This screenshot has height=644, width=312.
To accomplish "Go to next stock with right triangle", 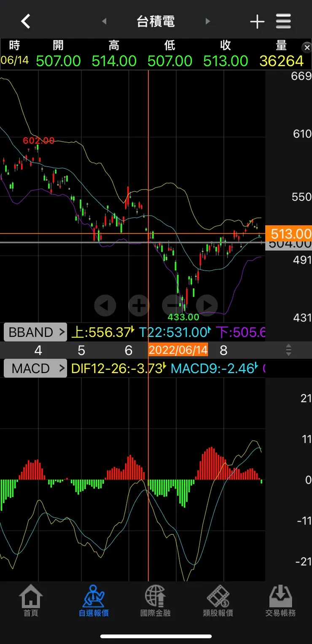I will pyautogui.click(x=207, y=21).
